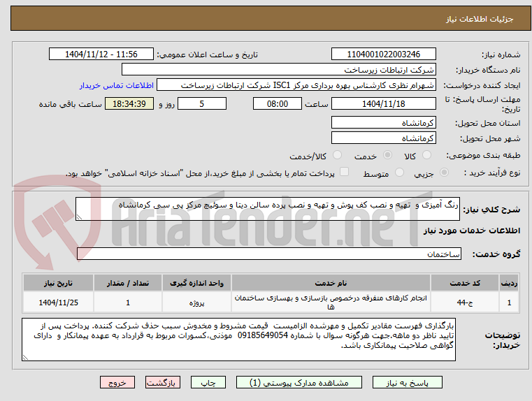
Task: Click the remaining time field 18:34:39
Action: pyautogui.click(x=129, y=103)
